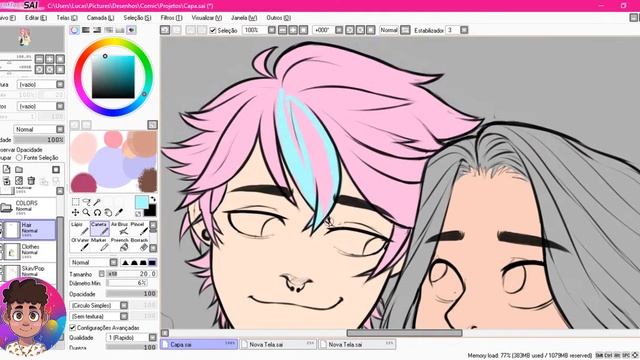The image size is (640, 360).
Task: Show the RGB slider panel
Action: (86, 30)
